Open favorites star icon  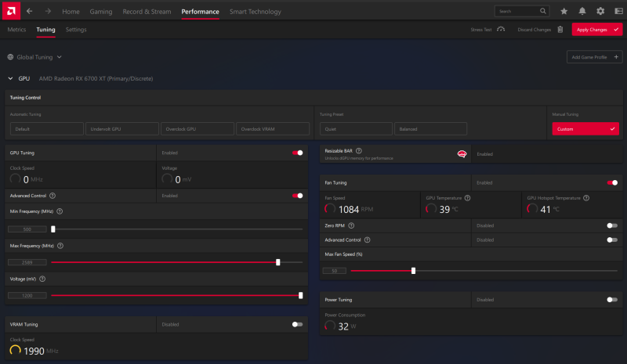(x=564, y=11)
